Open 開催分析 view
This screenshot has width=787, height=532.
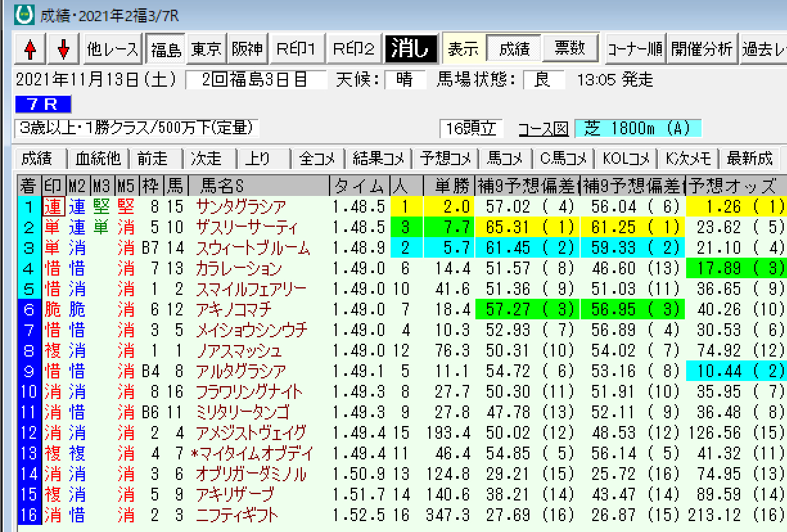(x=702, y=48)
